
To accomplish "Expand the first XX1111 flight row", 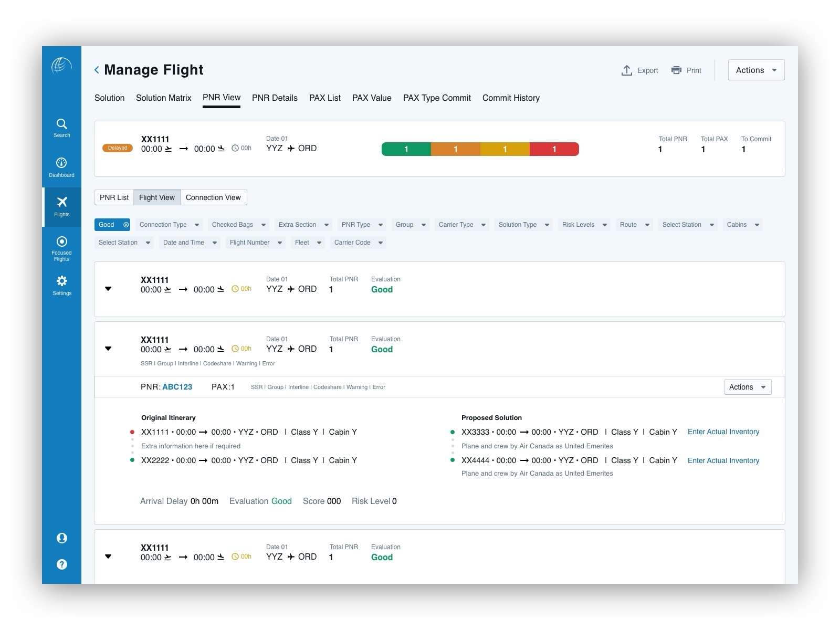I will coord(108,289).
